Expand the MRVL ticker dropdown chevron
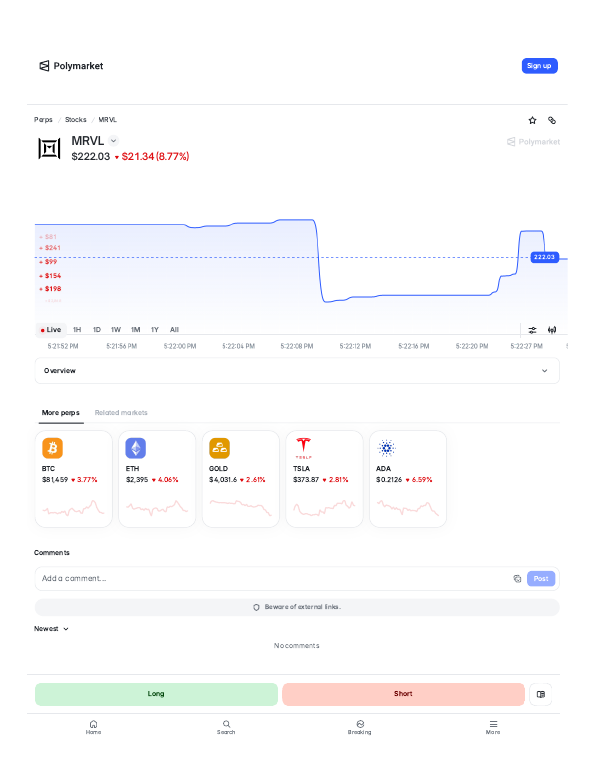The height and width of the screenshot is (770, 595). tap(113, 141)
